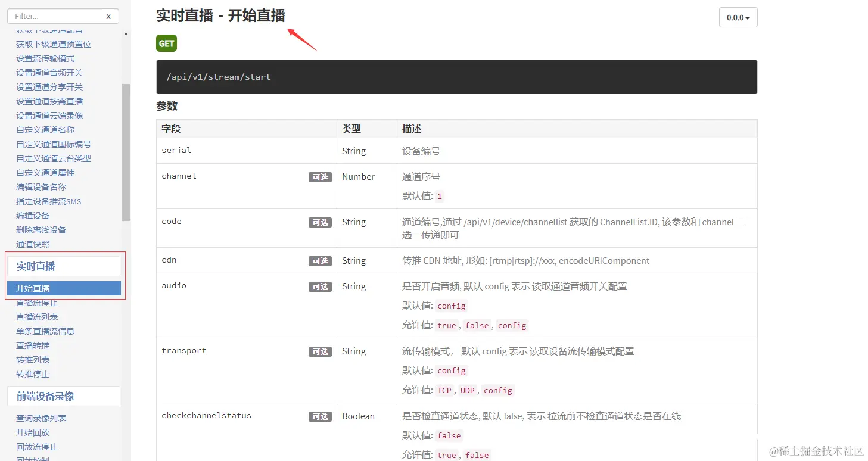
Task: Go to 设置通道音频开关 entry
Action: 49,73
